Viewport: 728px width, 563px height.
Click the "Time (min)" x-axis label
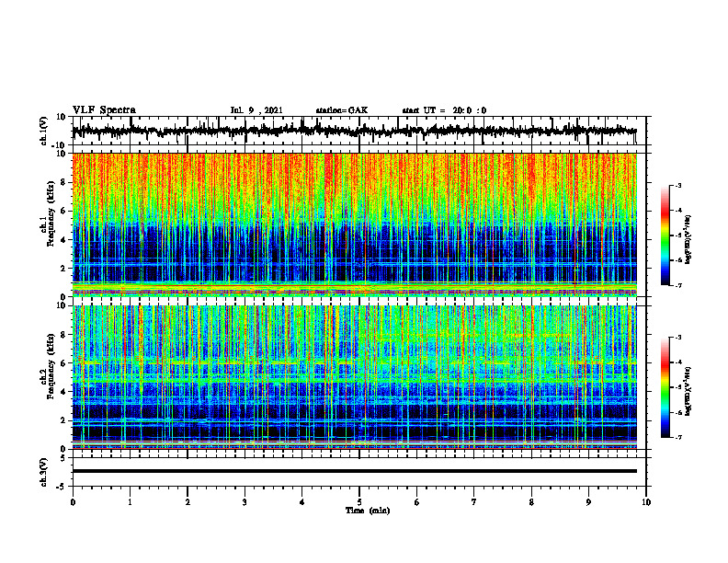[x=368, y=511]
